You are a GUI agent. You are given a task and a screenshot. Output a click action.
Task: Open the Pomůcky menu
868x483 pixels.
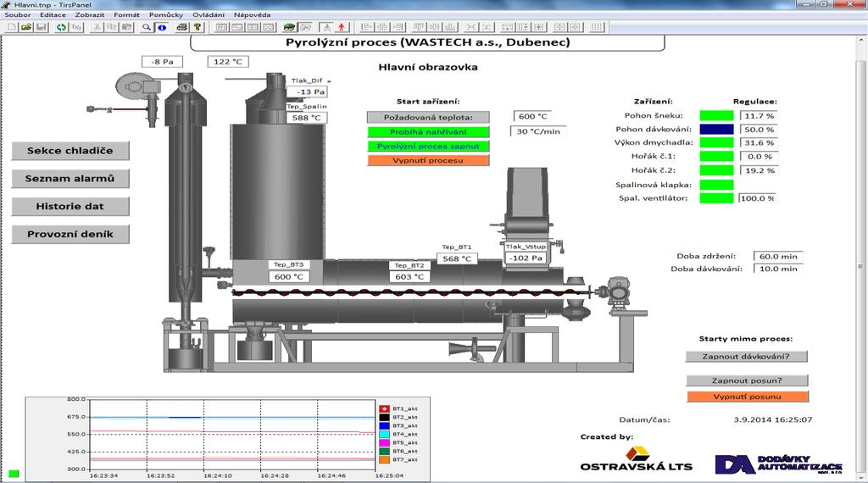tap(166, 15)
